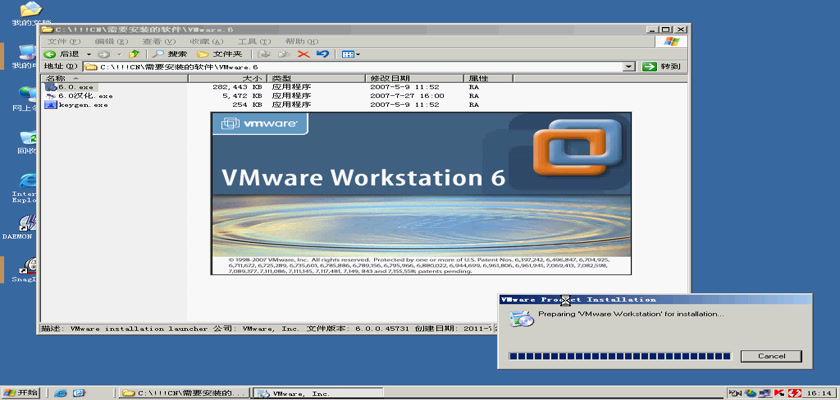Open the Views dropdown in Explorer toolbar

[350, 54]
